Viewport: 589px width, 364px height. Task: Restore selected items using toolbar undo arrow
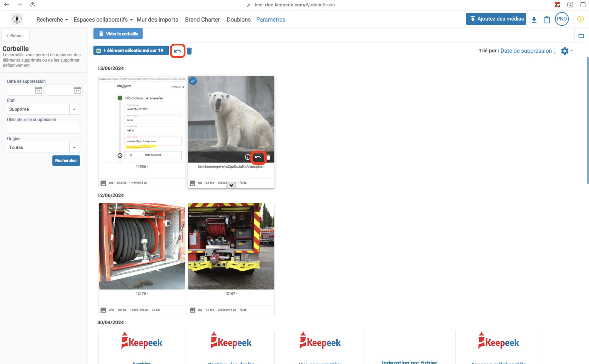(178, 51)
